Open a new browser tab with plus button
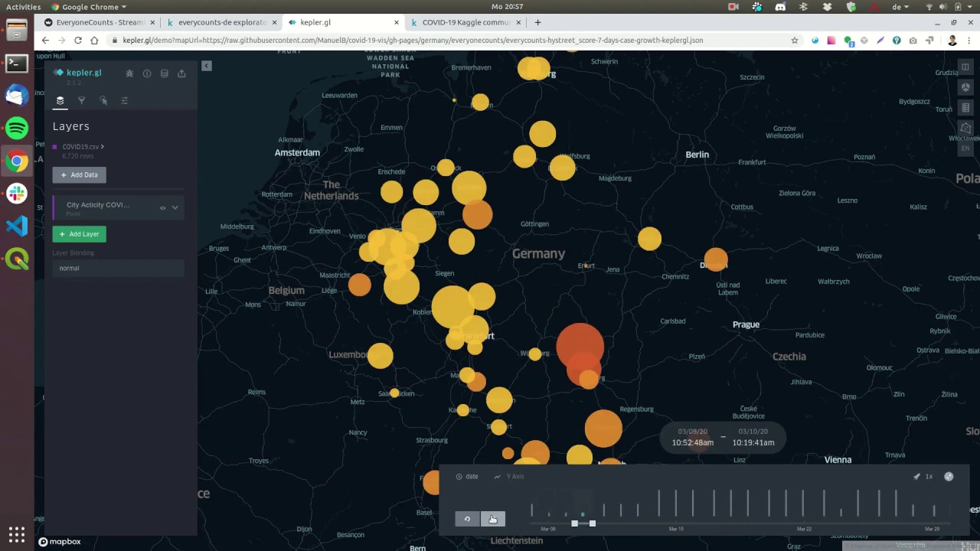Screen dimensions: 980x551 point(537,22)
